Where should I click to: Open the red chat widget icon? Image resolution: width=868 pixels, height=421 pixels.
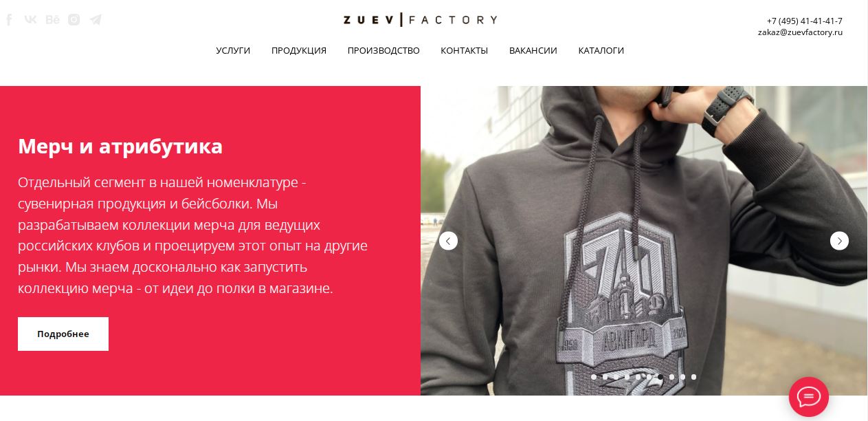809,397
